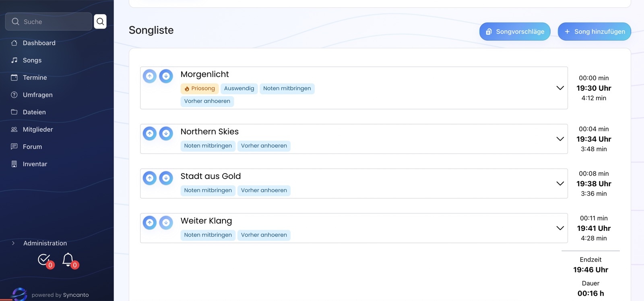Click the Songvorschläge button
644x301 pixels.
click(515, 31)
